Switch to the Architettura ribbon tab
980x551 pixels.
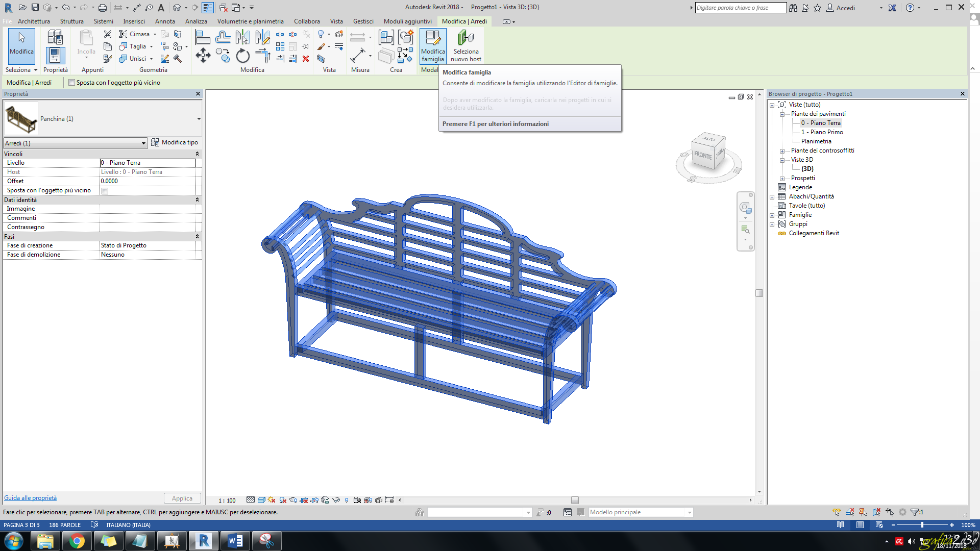[x=34, y=21]
